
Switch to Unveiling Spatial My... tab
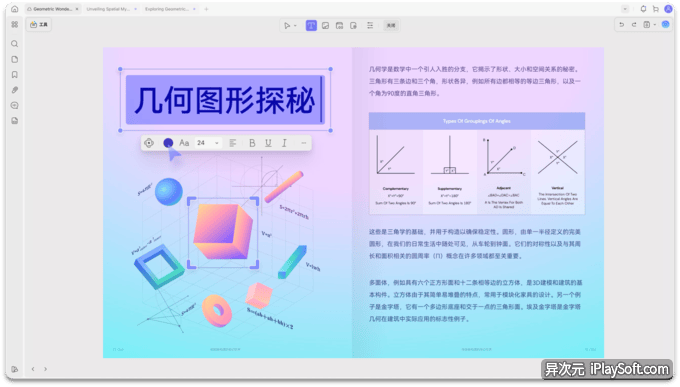coord(108,9)
